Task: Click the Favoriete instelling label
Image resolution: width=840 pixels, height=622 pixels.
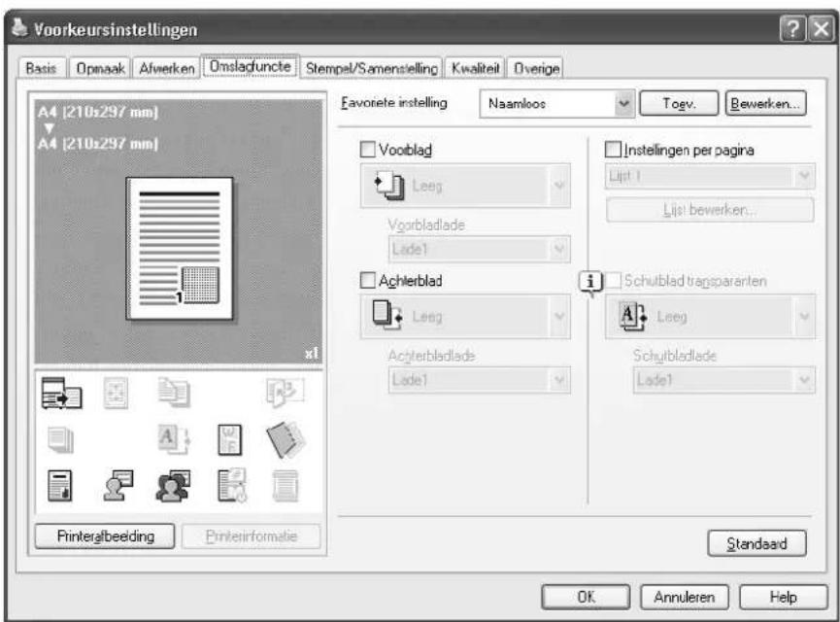Action: point(394,102)
